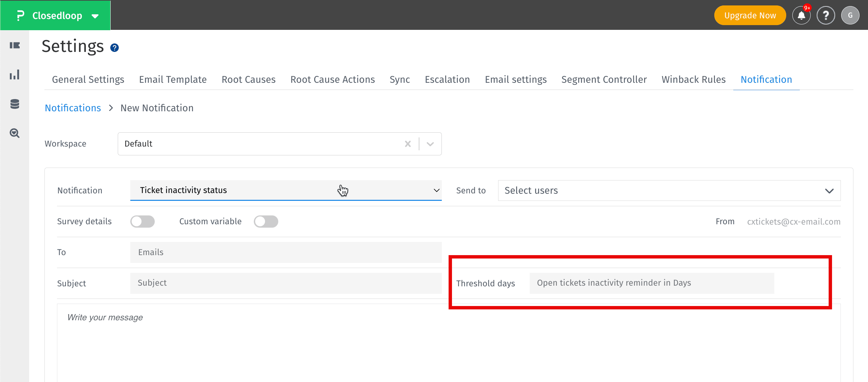Click the notification bell icon
The width and height of the screenshot is (868, 382).
tap(801, 15)
